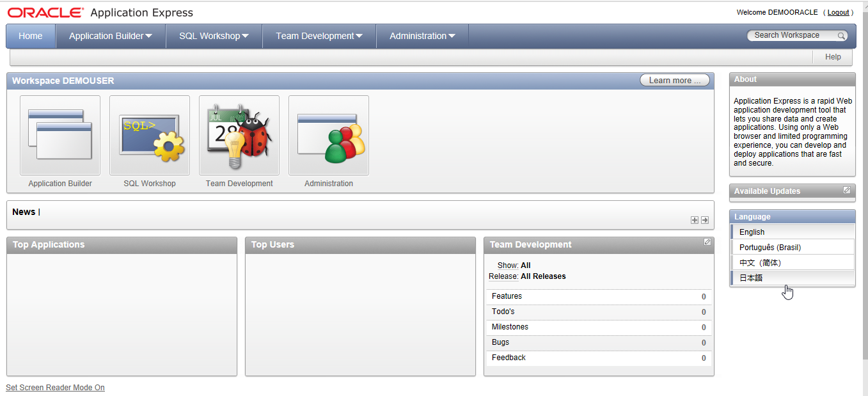The width and height of the screenshot is (868, 396).
Task: Click the edit icon in Available Updates
Action: tap(847, 190)
